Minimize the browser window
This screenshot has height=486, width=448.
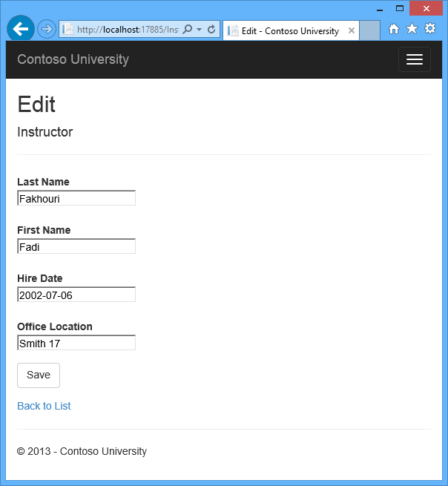[x=380, y=10]
